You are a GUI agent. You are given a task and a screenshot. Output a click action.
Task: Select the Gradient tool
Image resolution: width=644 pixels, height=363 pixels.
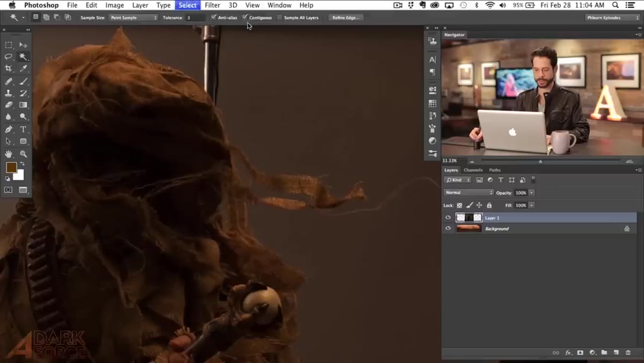23,105
